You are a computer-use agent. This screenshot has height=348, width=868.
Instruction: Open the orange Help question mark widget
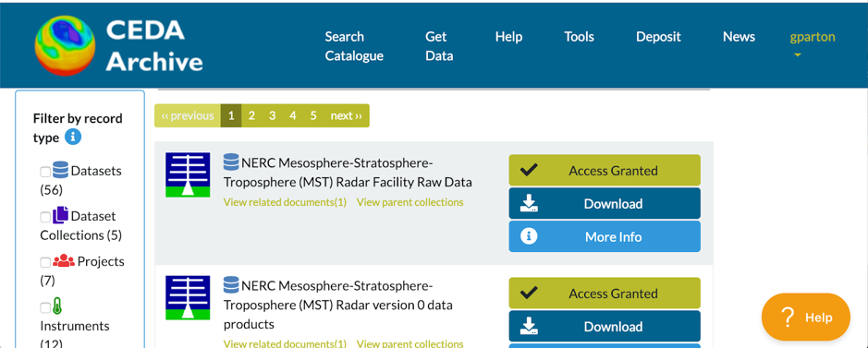click(x=805, y=317)
